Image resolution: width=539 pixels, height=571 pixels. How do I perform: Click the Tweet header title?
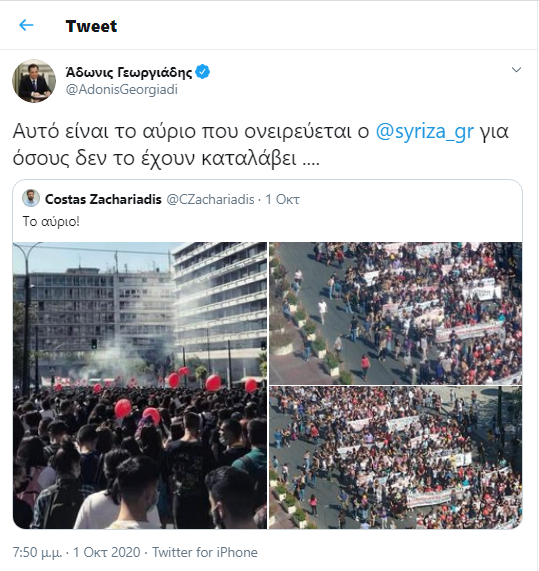91,26
